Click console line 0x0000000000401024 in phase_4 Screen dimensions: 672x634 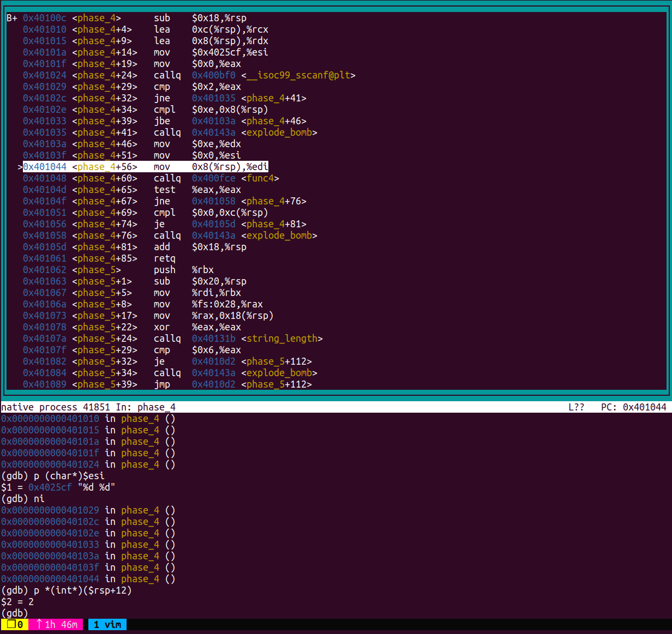(88, 464)
